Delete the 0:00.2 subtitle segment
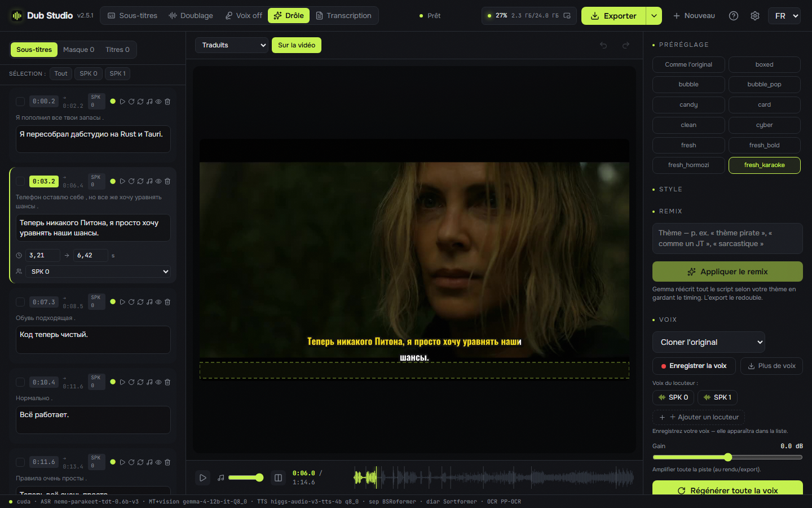The width and height of the screenshot is (812, 508). [167, 102]
